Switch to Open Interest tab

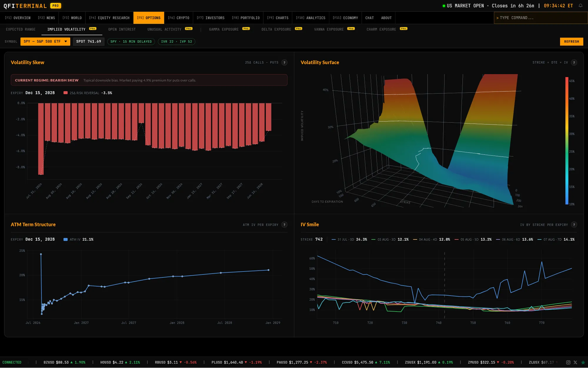[x=122, y=29]
